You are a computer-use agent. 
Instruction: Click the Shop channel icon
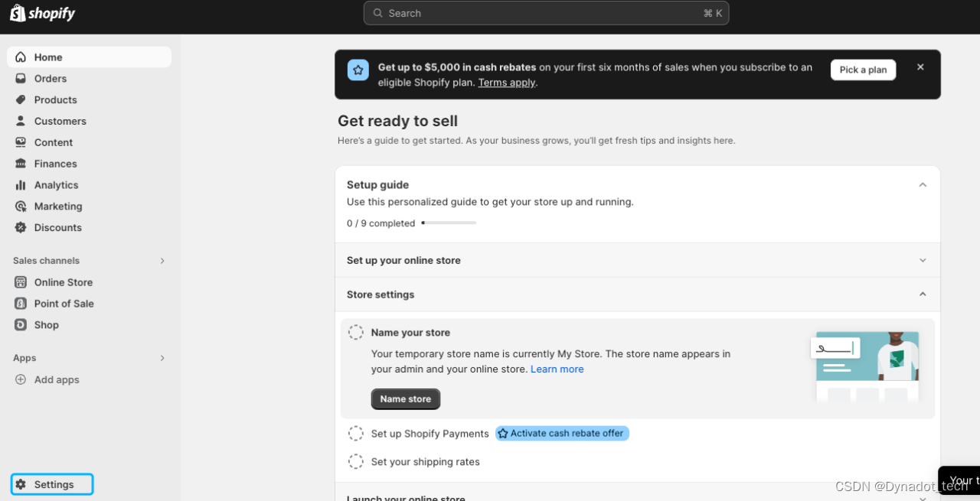tap(21, 325)
